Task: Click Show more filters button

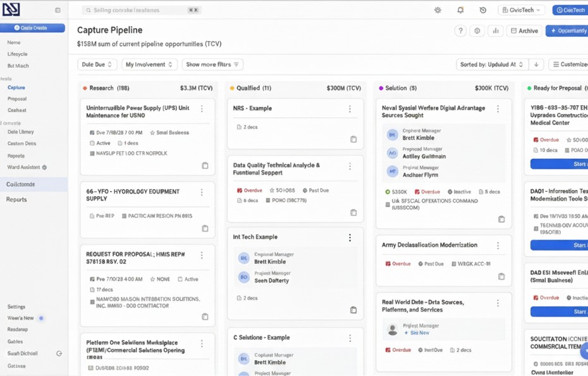Action: [x=212, y=65]
